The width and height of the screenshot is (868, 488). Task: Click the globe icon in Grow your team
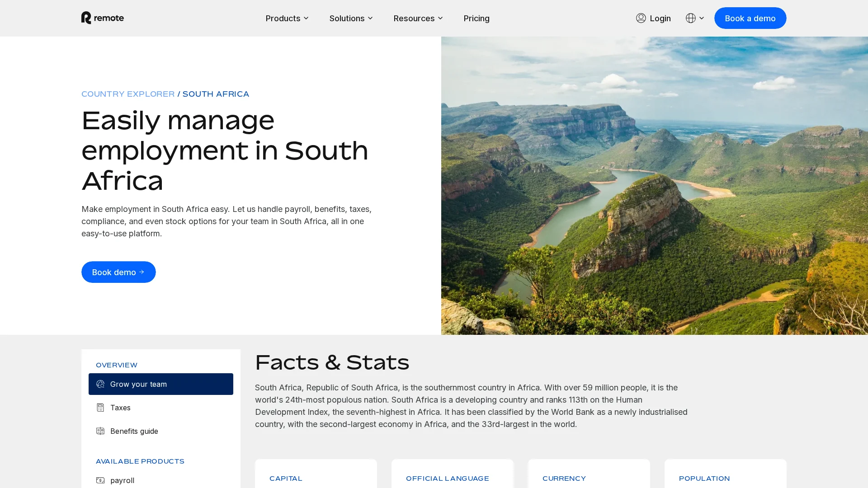click(x=100, y=384)
